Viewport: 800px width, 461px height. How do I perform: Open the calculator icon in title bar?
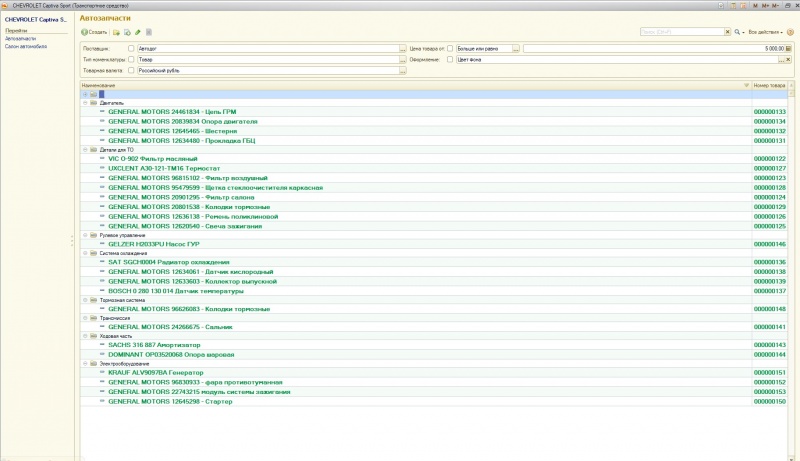click(x=733, y=6)
